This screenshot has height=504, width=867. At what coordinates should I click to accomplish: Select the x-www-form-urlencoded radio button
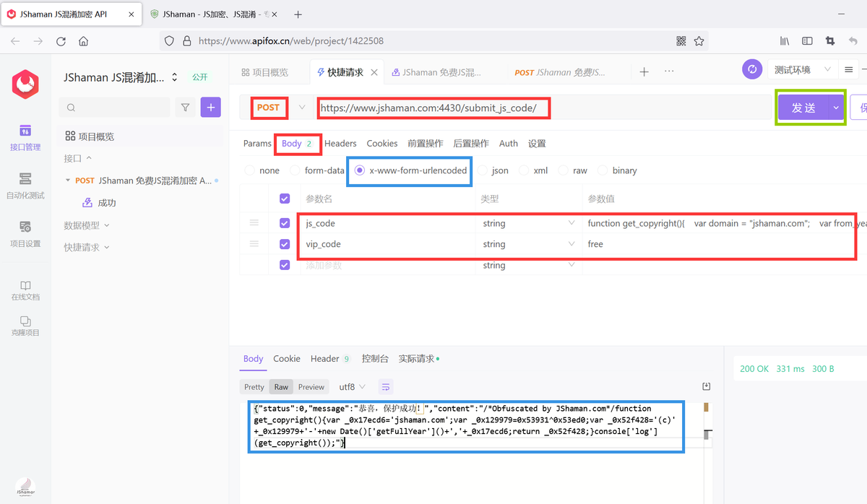pyautogui.click(x=358, y=170)
